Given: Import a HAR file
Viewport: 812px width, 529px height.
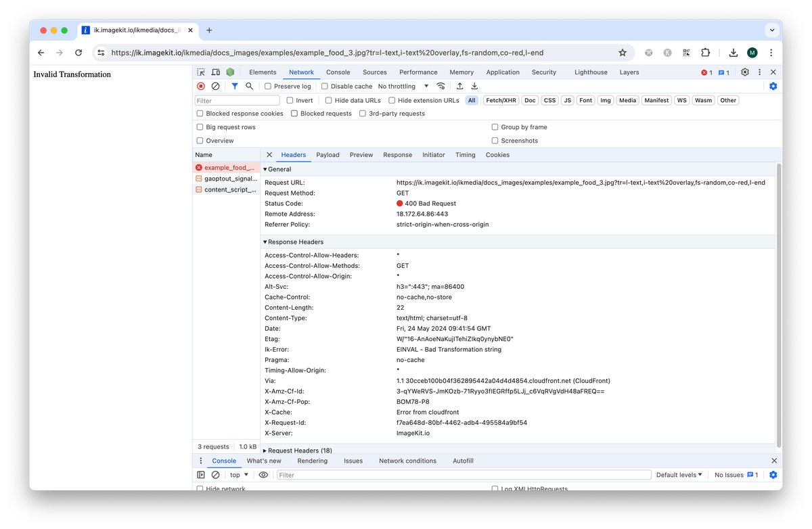Looking at the screenshot, I should point(460,87).
